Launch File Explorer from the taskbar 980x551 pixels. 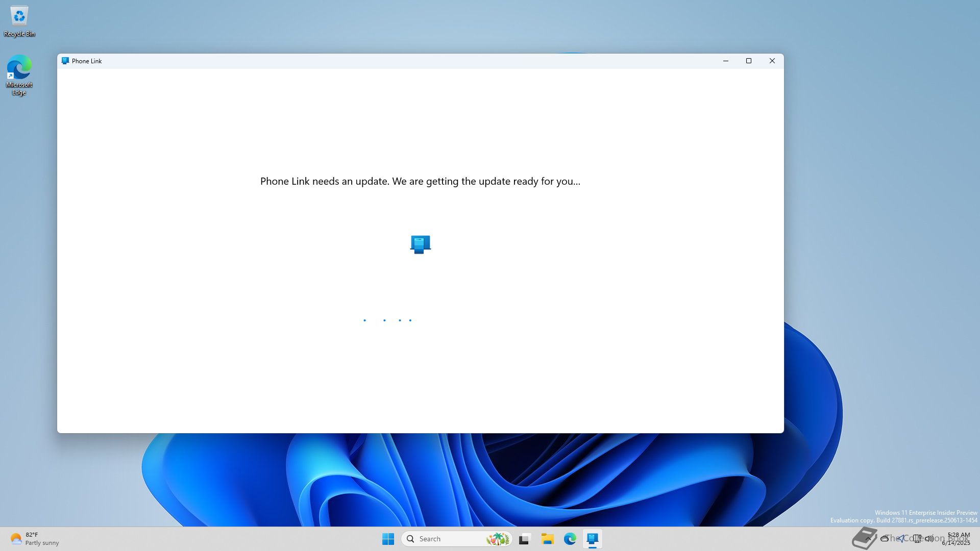coord(547,539)
